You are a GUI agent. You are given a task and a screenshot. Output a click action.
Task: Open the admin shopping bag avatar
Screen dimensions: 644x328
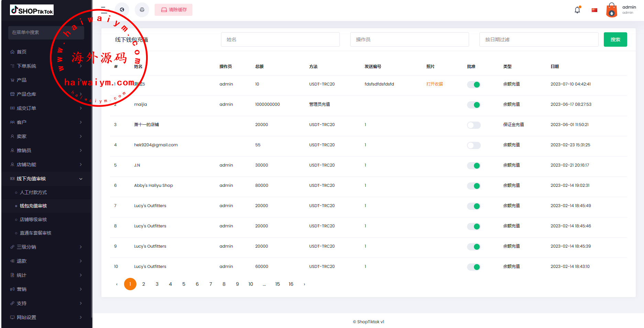tap(612, 10)
